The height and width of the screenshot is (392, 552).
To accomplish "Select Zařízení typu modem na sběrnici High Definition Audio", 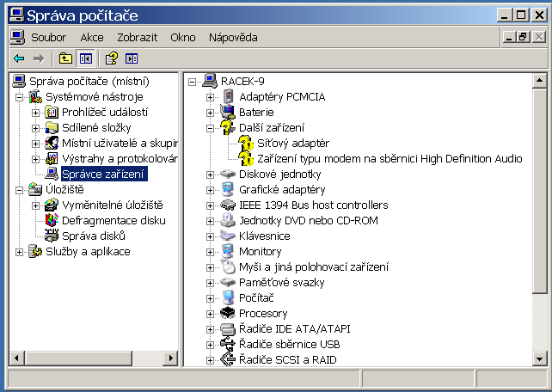I will click(389, 159).
